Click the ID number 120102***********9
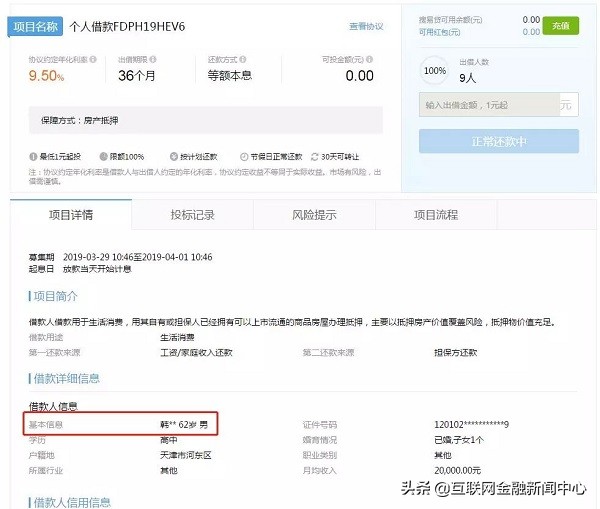 (x=471, y=424)
